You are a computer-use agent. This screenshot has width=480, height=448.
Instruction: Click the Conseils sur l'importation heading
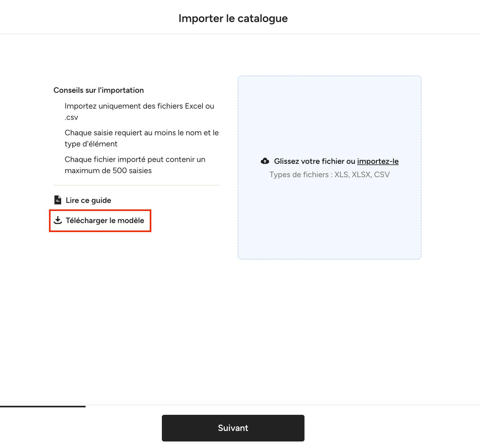(99, 90)
